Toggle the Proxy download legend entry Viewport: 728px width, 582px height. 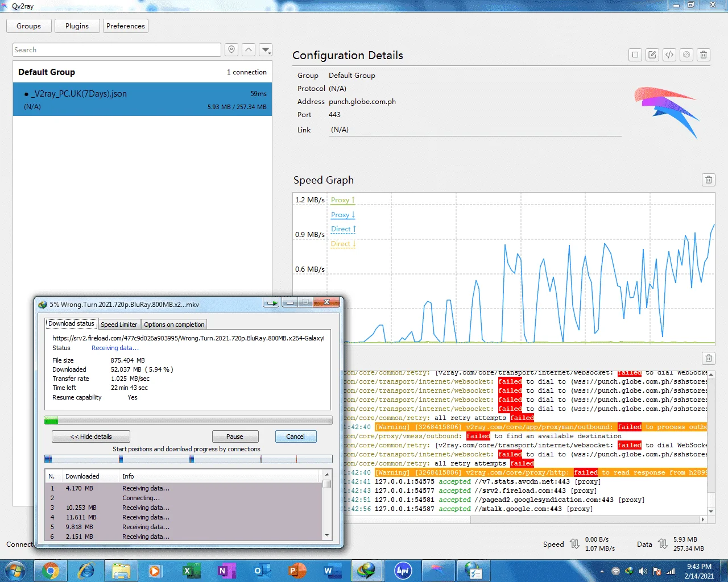[343, 215]
